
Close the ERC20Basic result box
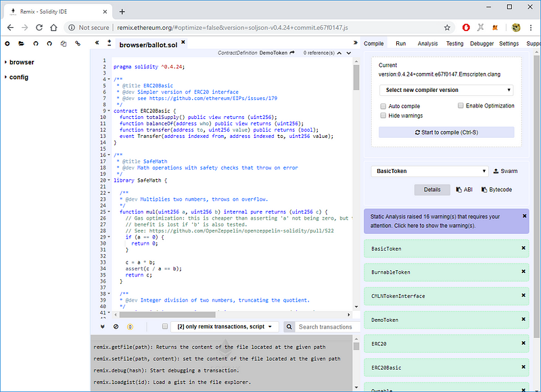tap(523, 367)
